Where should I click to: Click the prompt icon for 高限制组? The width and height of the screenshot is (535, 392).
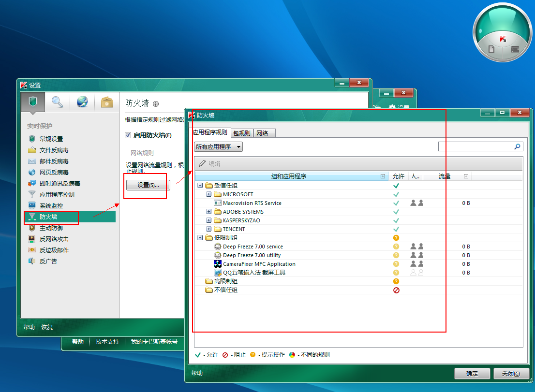click(396, 281)
